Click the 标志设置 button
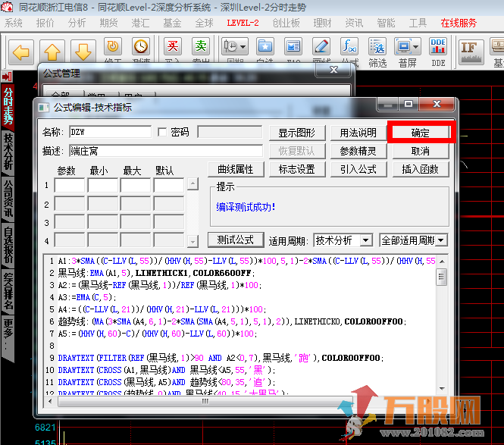 pos(297,169)
